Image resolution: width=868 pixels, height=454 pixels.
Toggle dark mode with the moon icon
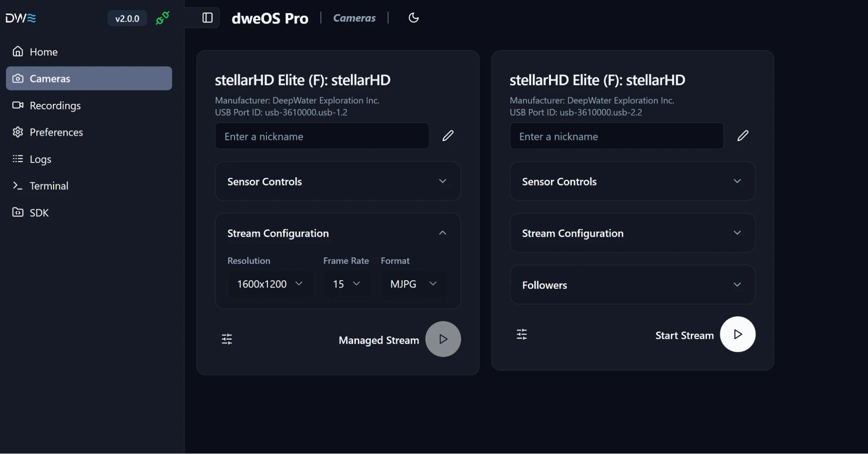[x=413, y=18]
